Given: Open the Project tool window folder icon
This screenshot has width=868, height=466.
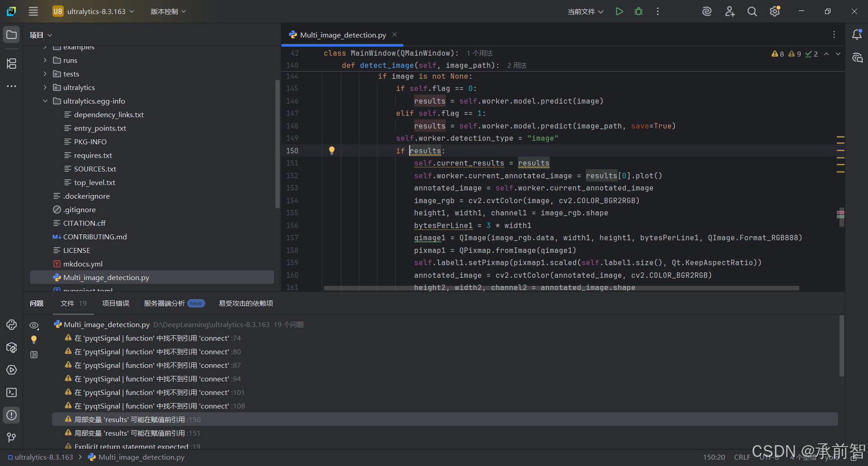Looking at the screenshot, I should (x=12, y=35).
